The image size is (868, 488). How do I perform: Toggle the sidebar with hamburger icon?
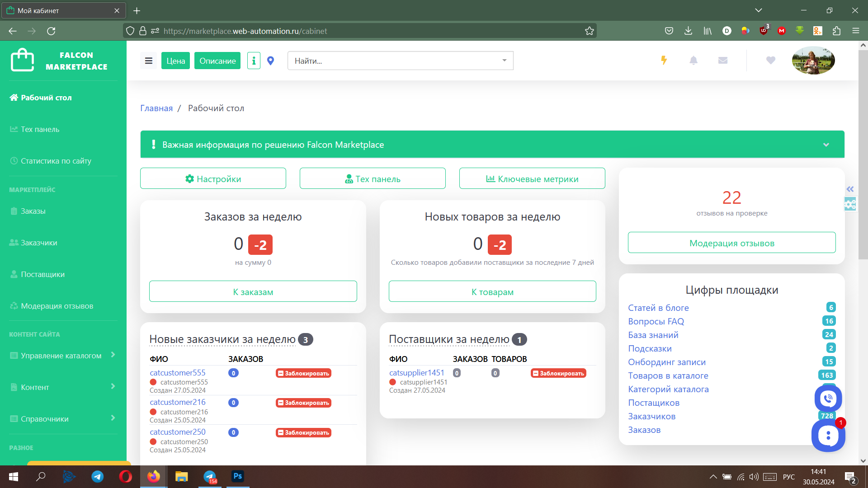click(148, 60)
